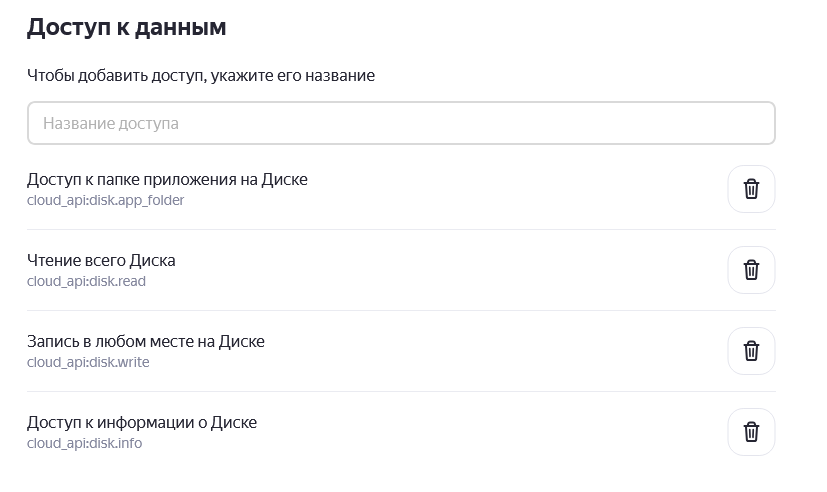
Task: Click the cloud_api:disk.info scope identifier
Action: 84,443
